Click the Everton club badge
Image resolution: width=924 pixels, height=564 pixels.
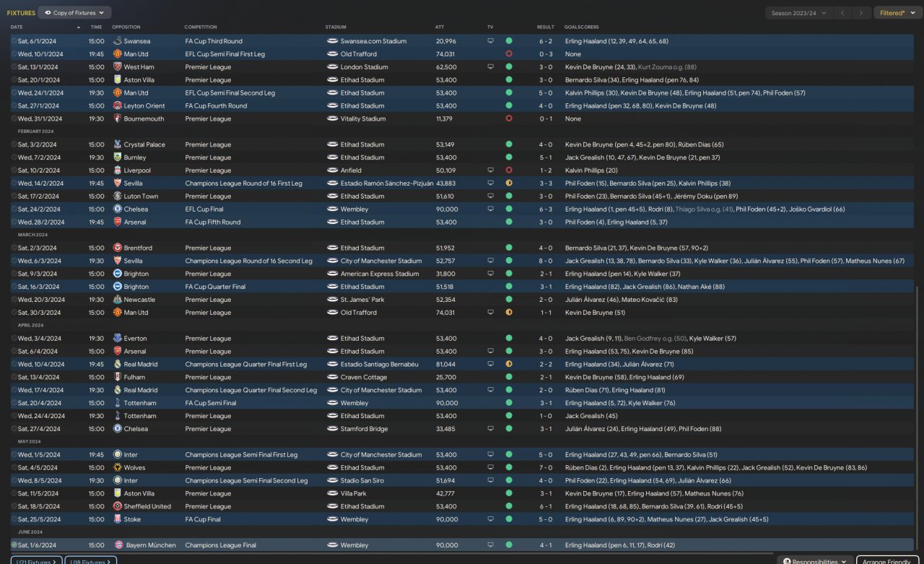[118, 339]
